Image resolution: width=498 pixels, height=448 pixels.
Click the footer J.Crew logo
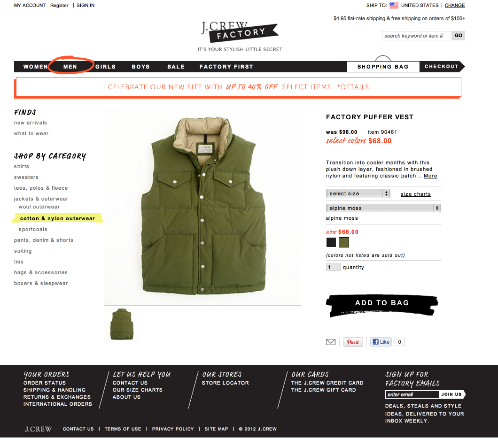pos(38,429)
